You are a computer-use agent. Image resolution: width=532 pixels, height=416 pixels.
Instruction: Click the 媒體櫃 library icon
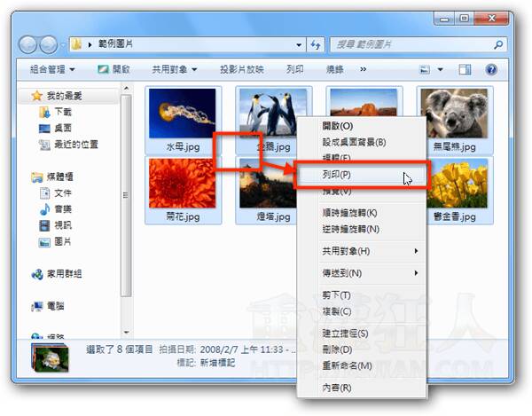pos(36,177)
